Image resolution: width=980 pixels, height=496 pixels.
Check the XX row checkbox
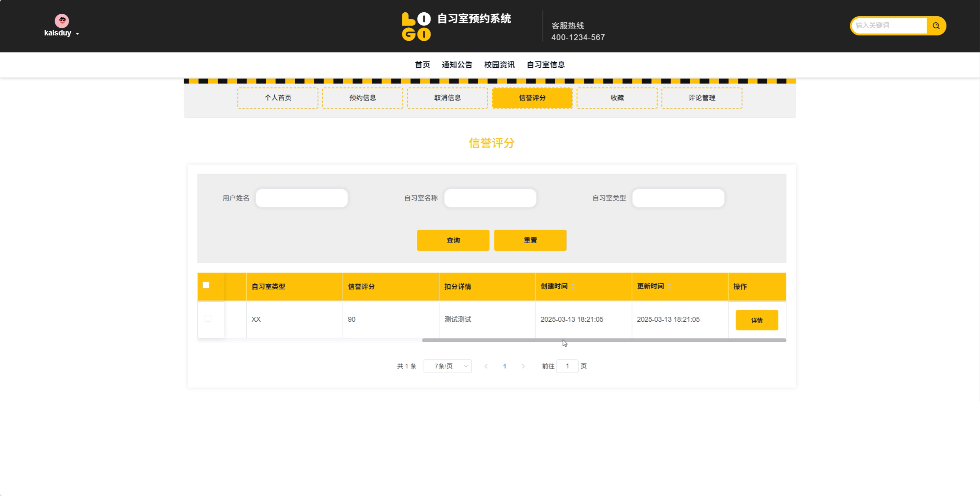(208, 318)
